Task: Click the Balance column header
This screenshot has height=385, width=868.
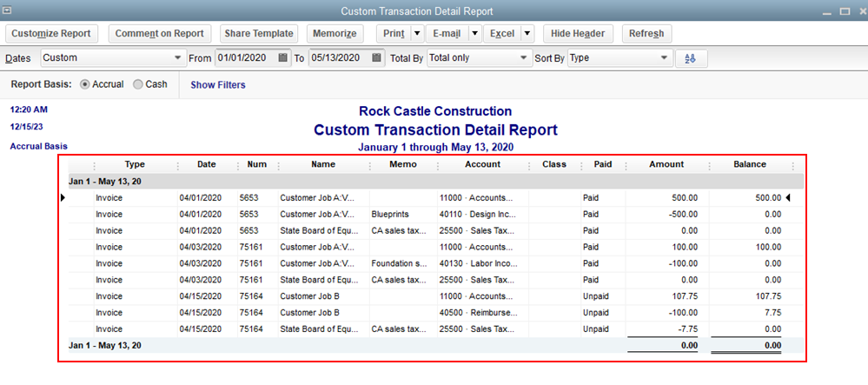Action: tap(750, 164)
